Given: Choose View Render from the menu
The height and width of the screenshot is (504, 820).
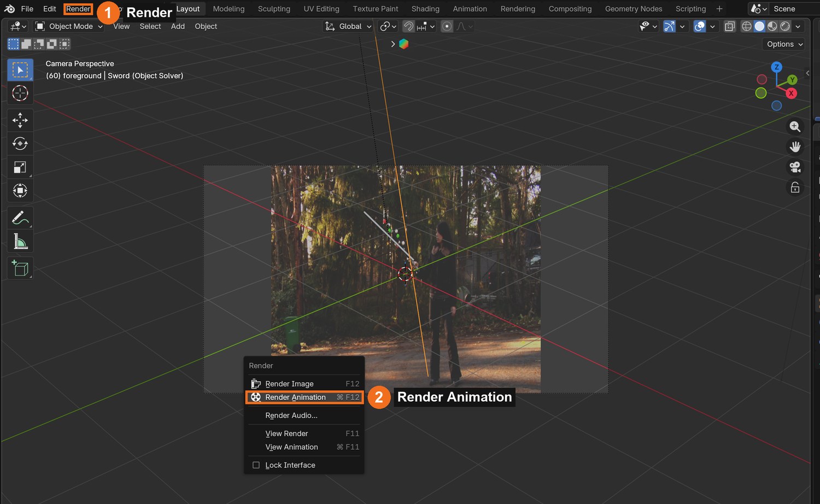Looking at the screenshot, I should tap(304, 433).
